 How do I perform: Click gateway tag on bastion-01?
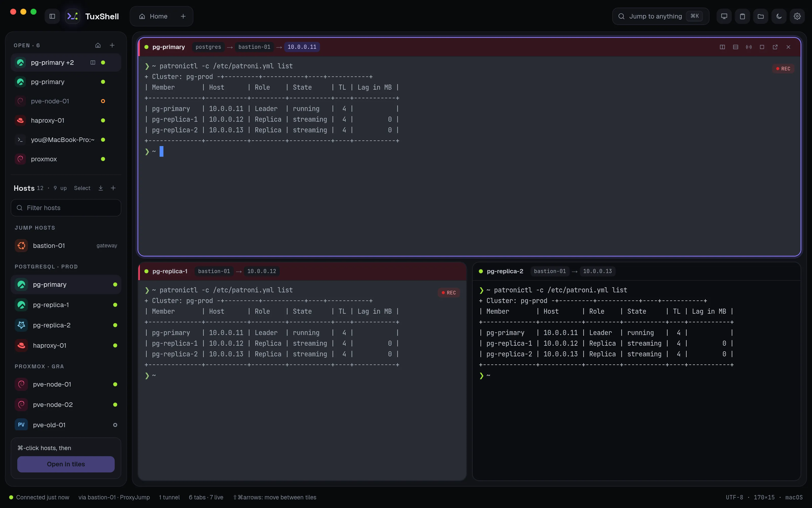[x=107, y=246]
